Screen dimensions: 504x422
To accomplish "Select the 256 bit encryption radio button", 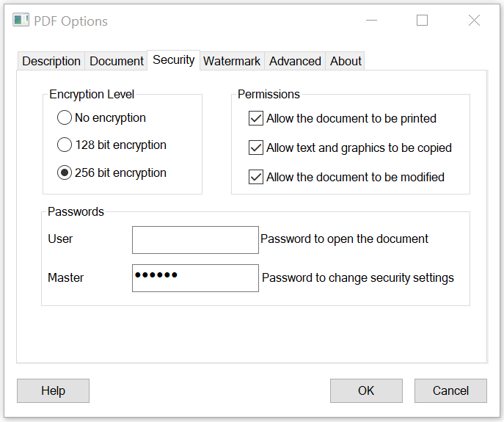I will click(65, 173).
